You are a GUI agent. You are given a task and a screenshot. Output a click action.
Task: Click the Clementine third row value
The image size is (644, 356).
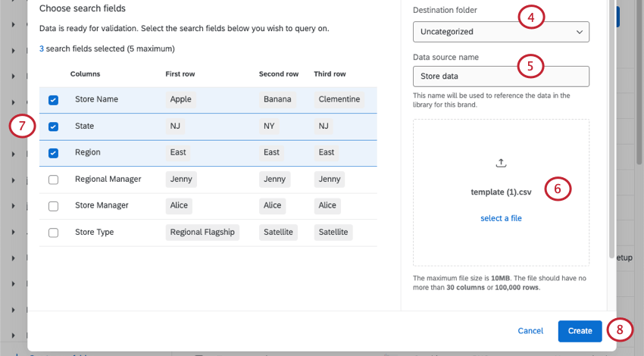click(x=339, y=99)
